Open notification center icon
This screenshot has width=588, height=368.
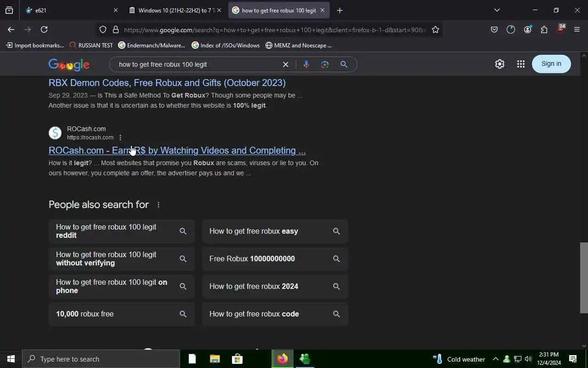tap(573, 359)
